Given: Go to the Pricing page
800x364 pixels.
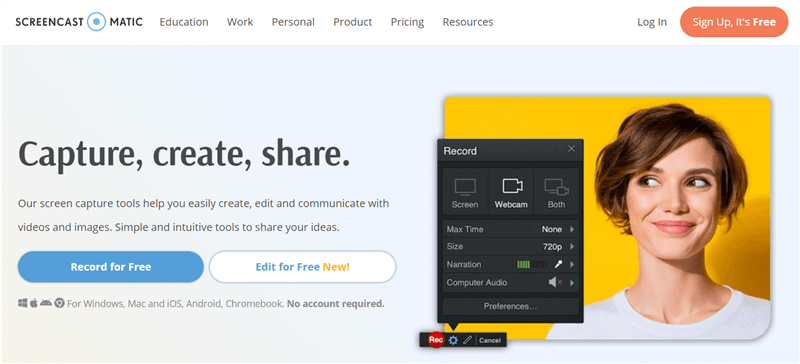Looking at the screenshot, I should coord(407,22).
